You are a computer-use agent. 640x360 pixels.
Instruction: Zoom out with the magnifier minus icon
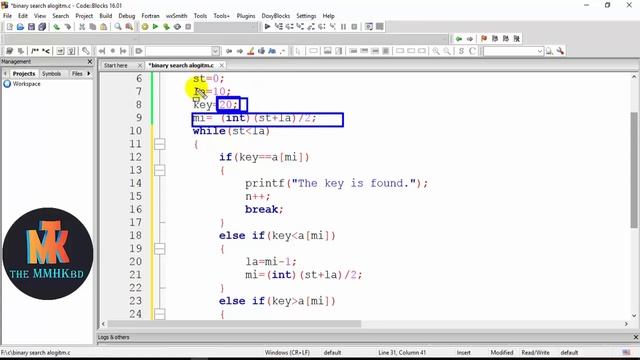[x=447, y=51]
